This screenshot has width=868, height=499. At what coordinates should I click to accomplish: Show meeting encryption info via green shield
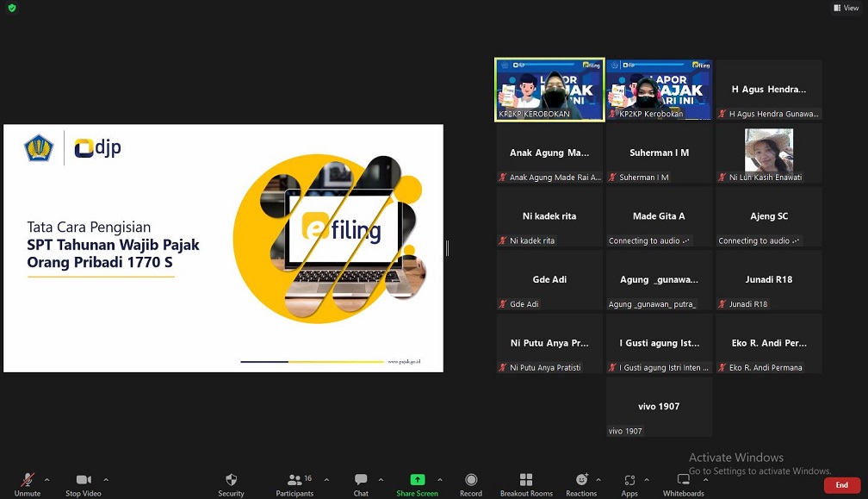12,8
